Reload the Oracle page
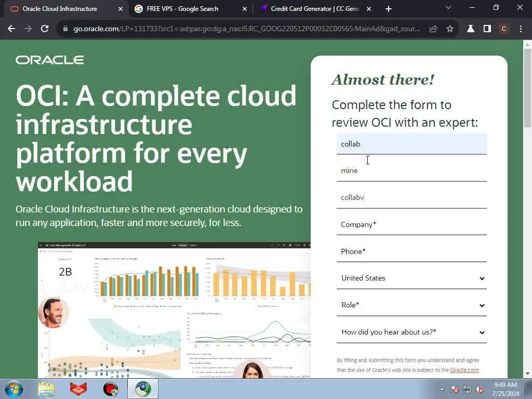This screenshot has height=399, width=532. pyautogui.click(x=45, y=29)
